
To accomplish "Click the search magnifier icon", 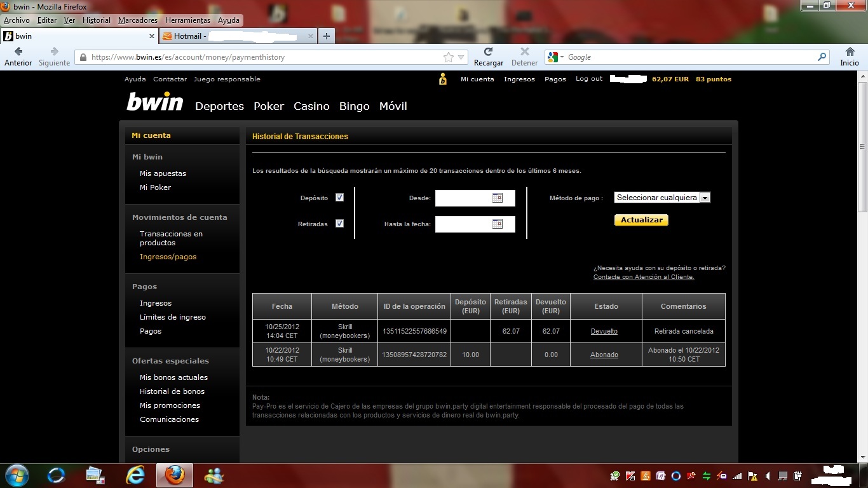I will tap(822, 57).
